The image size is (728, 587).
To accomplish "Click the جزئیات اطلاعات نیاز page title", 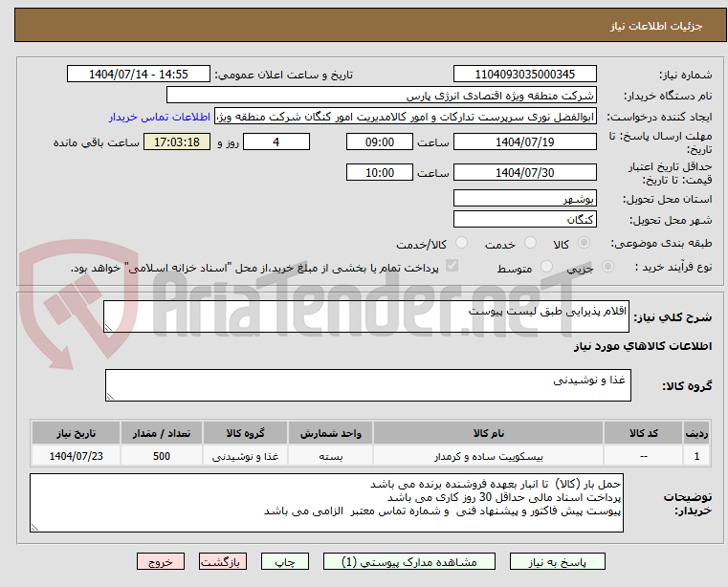I will pos(656,26).
